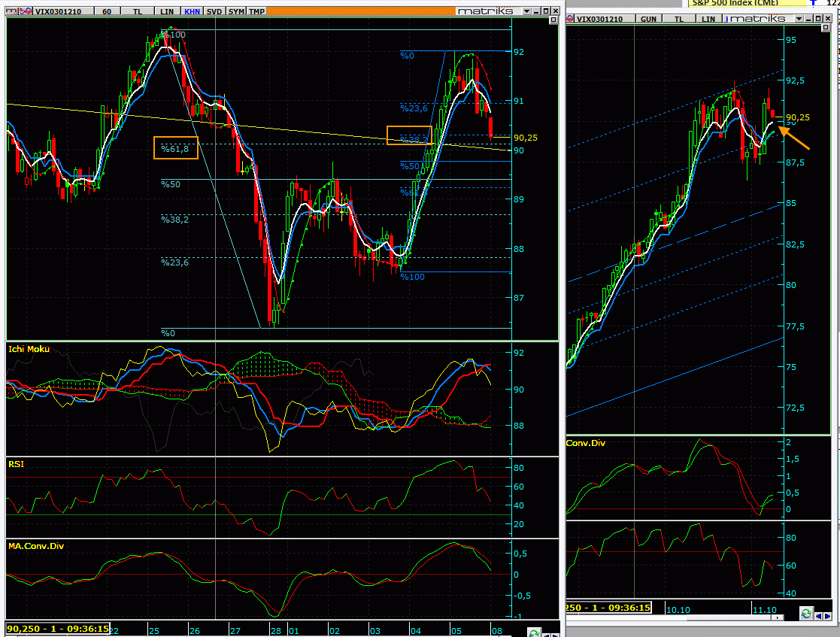Click the 01 date label on the left time axis

click(x=293, y=631)
